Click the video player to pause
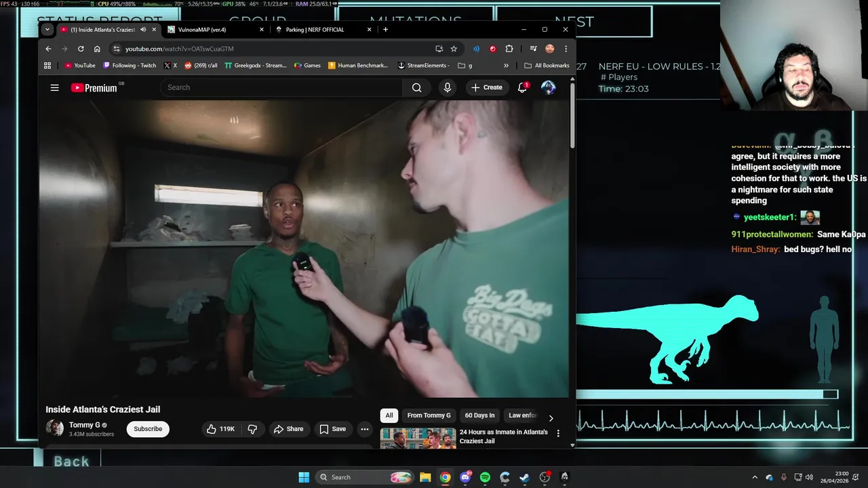868x488 pixels. (x=304, y=249)
